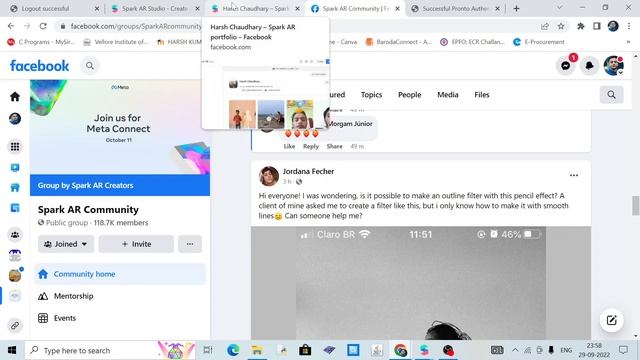This screenshot has height=360, width=640.
Task: Click the Facebook search magnifier icon
Action: click(x=90, y=66)
